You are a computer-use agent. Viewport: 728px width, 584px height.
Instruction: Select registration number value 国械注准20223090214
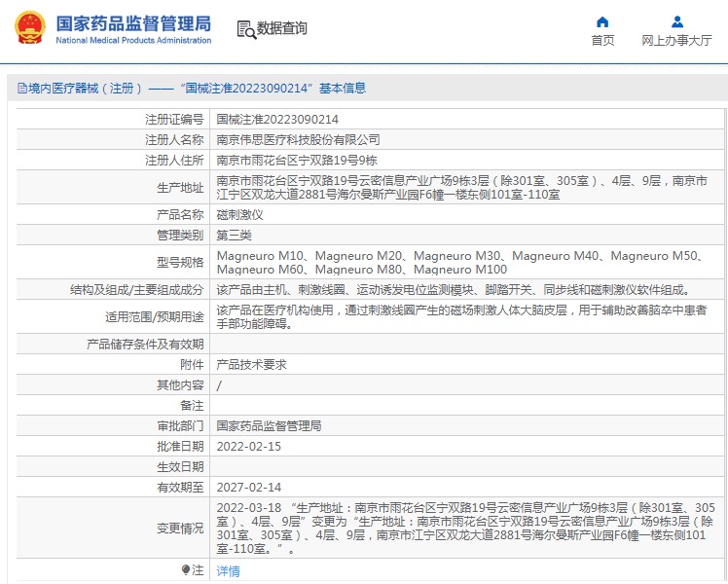pyautogui.click(x=277, y=120)
